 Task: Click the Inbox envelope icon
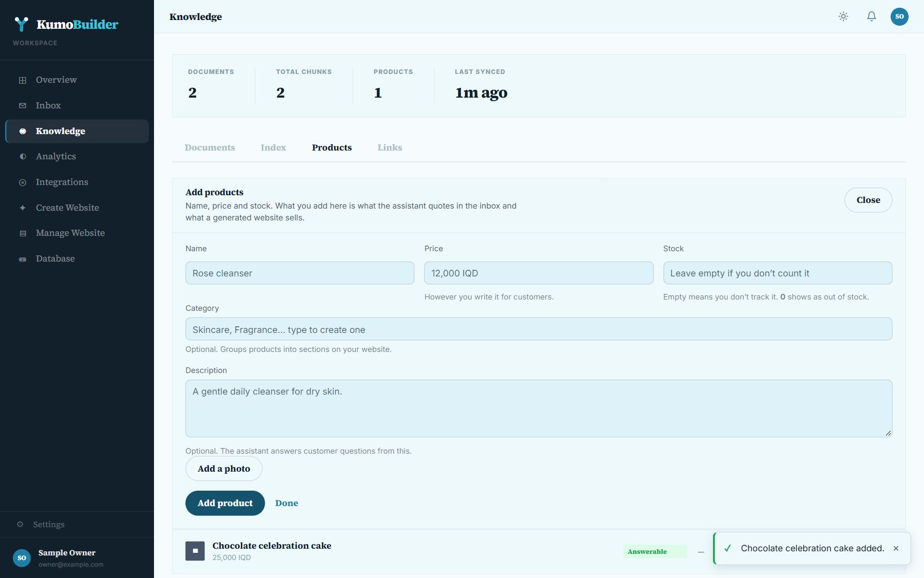point(23,105)
